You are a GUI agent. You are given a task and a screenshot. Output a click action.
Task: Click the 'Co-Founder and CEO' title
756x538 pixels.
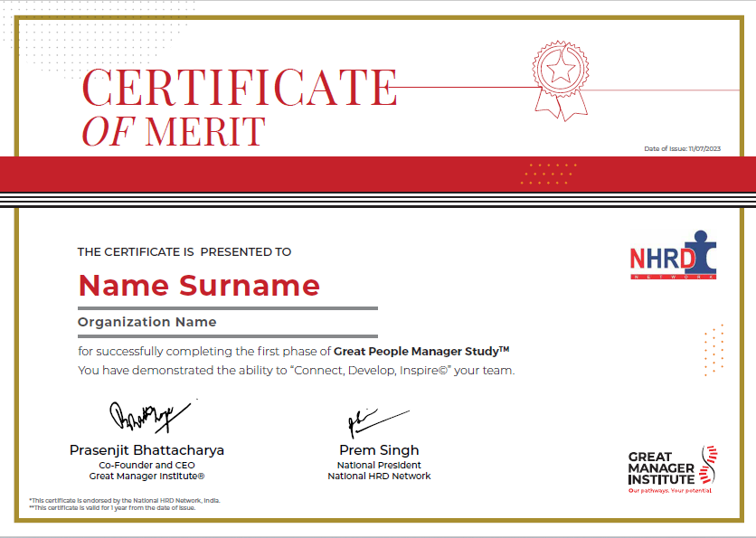coord(147,465)
